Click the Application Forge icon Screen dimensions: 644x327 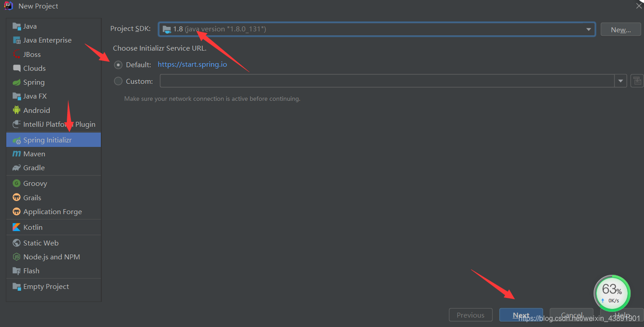(x=17, y=212)
